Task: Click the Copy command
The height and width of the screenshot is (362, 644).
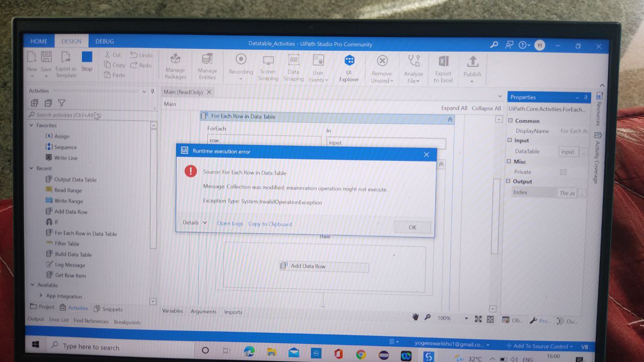Action: click(115, 65)
